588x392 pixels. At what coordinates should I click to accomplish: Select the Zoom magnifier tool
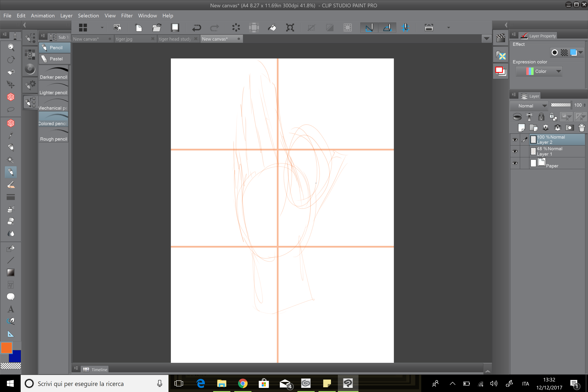click(x=11, y=47)
